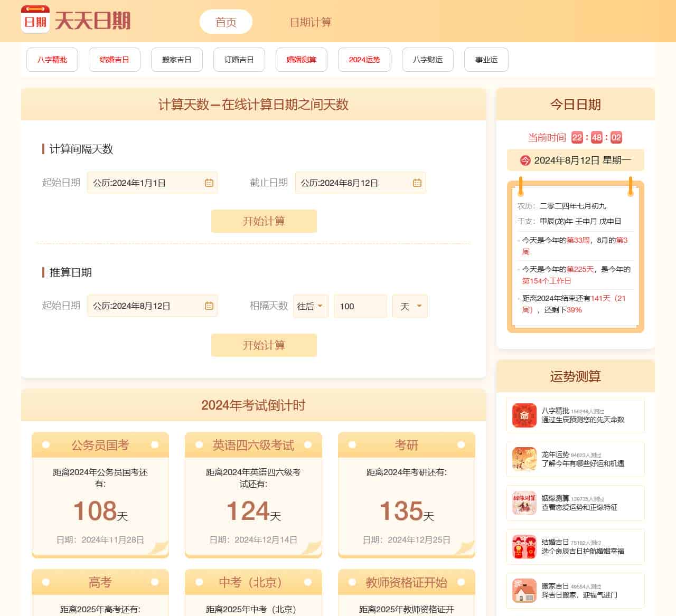Image resolution: width=676 pixels, height=616 pixels.
Task: Click 开始计算 under 推算日期
Action: 264,345
